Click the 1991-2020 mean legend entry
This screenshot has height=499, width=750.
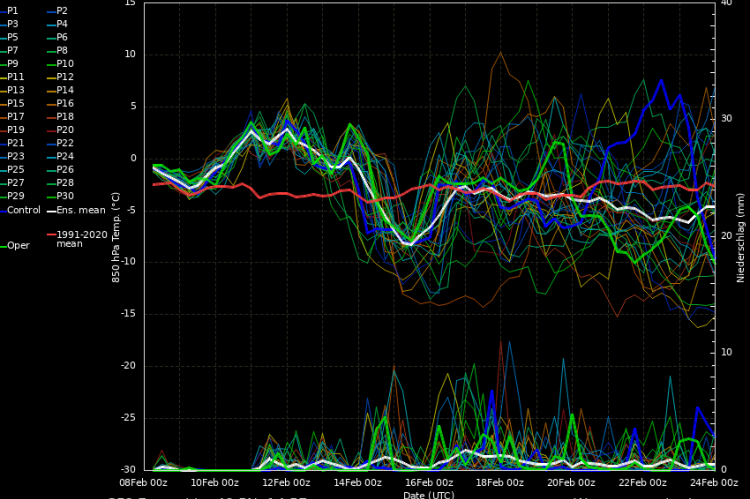click(x=83, y=238)
